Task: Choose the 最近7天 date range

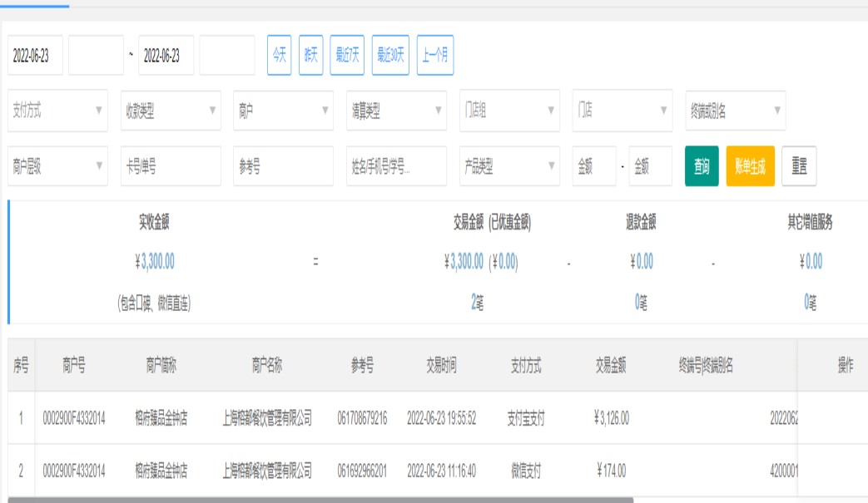Action: click(348, 56)
